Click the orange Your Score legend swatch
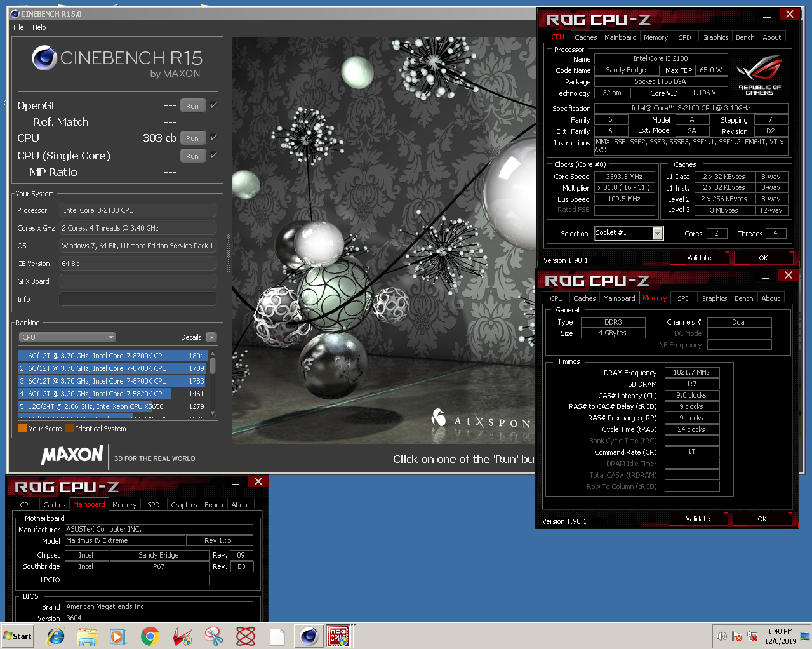The height and width of the screenshot is (649, 812). click(22, 429)
